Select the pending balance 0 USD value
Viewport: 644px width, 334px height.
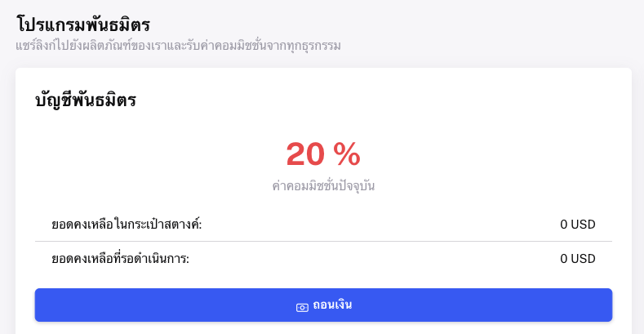pyautogui.click(x=578, y=259)
